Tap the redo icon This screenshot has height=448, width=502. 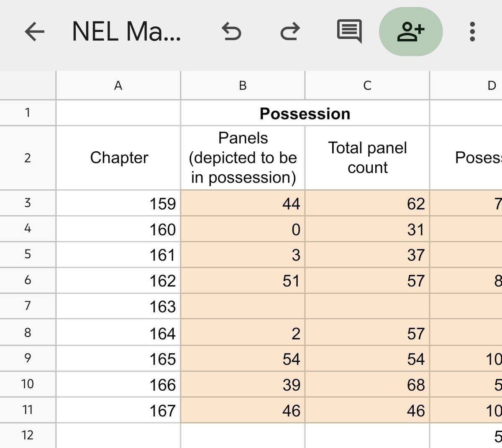(290, 32)
